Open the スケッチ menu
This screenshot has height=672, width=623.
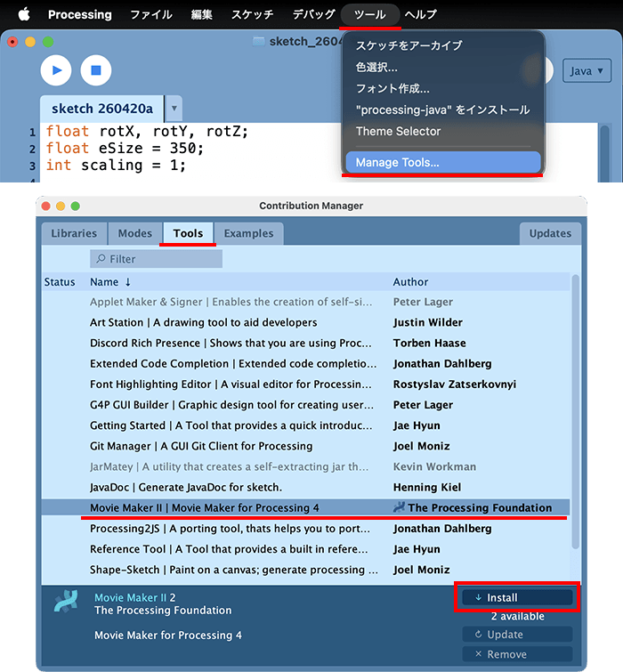coord(253,14)
